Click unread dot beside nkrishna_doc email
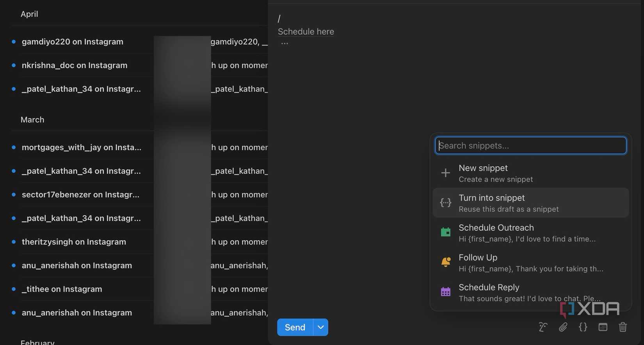Viewport: 644px width, 345px height. (x=14, y=65)
